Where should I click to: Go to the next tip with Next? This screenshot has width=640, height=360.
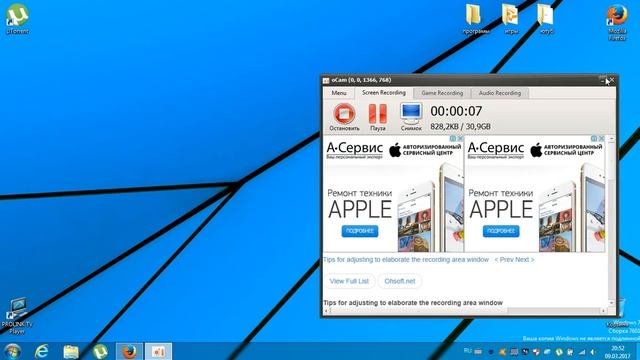(524, 260)
